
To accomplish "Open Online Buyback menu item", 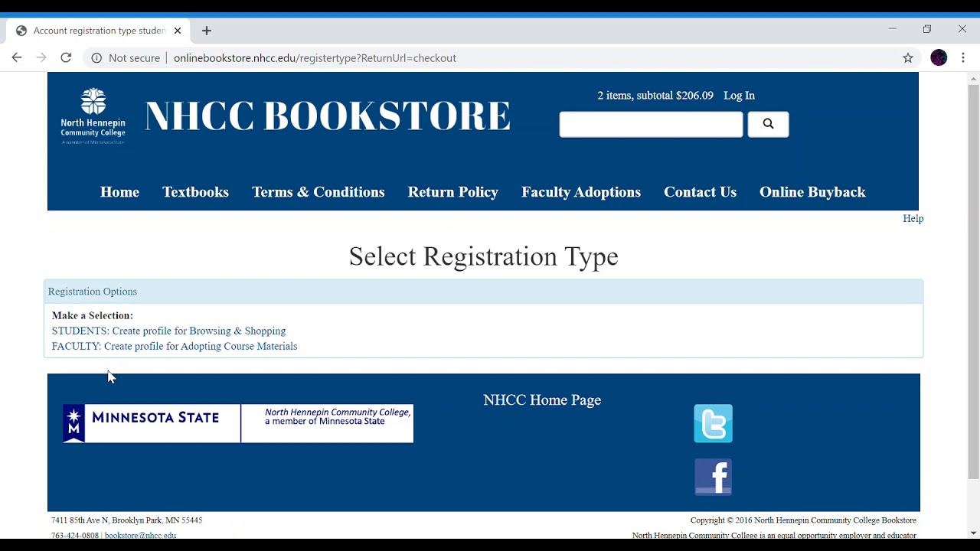I will [812, 192].
